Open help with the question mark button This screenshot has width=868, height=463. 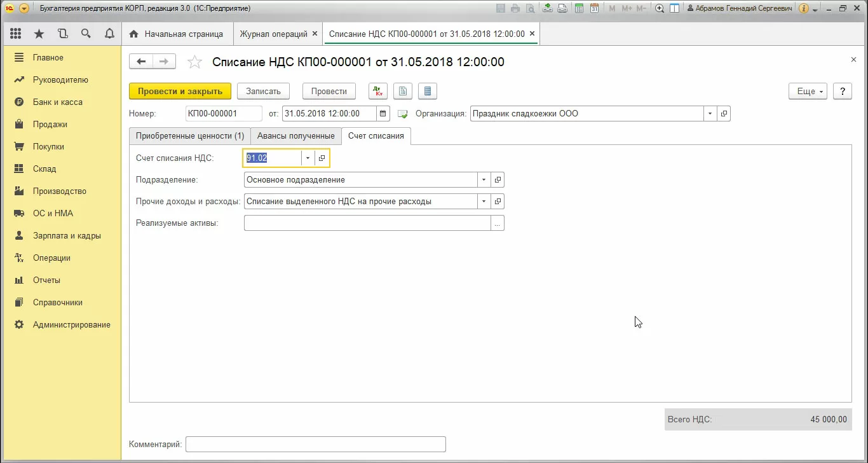pyautogui.click(x=842, y=91)
